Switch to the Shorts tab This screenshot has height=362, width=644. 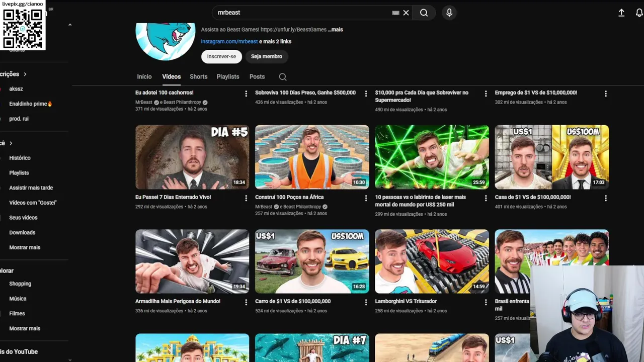point(199,76)
